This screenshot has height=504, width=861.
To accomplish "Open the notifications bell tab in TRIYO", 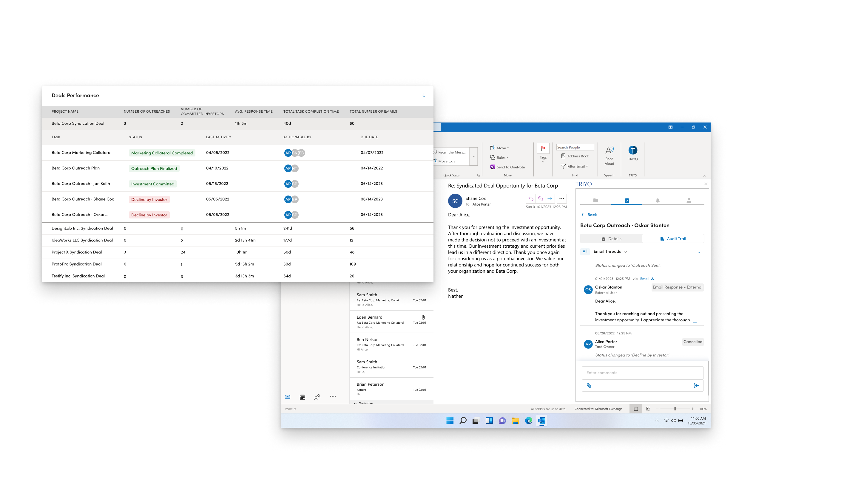I will tap(658, 200).
